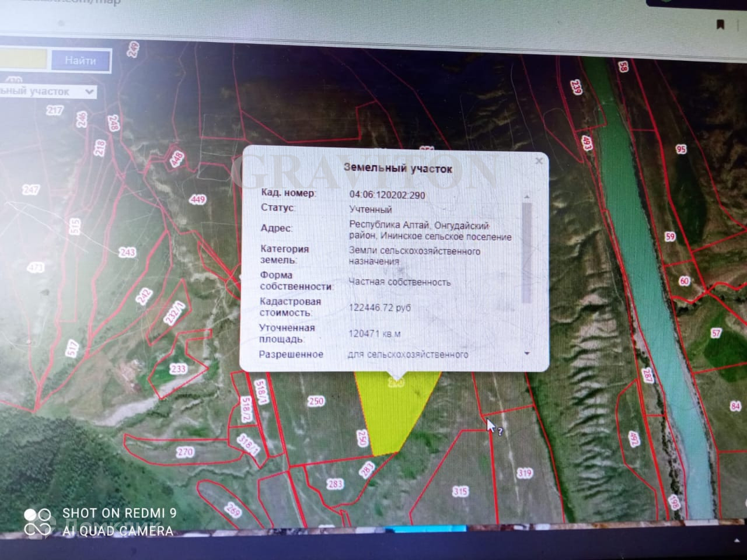Click parcel label 59 on the map
Image resolution: width=747 pixels, height=560 pixels.
pos(670,237)
